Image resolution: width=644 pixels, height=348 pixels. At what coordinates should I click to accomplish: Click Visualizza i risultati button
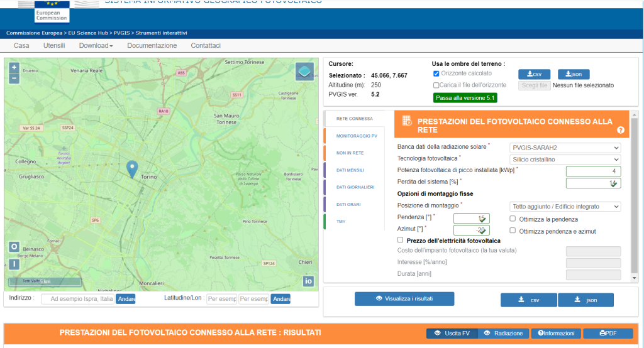[x=404, y=299]
